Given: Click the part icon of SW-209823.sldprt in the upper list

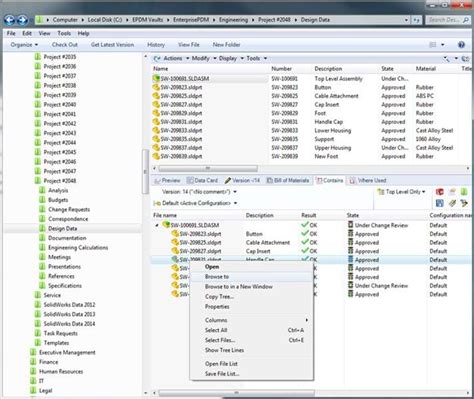Looking at the screenshot, I should click(x=156, y=87).
